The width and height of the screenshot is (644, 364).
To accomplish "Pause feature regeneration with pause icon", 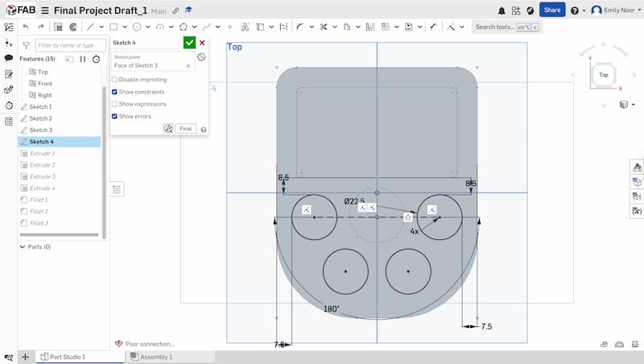I will pos(82,59).
